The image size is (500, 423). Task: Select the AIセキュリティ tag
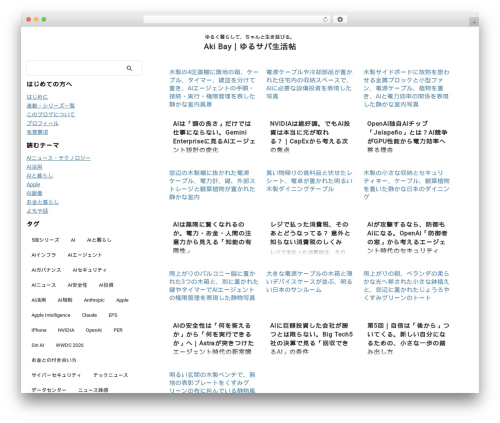click(90, 270)
